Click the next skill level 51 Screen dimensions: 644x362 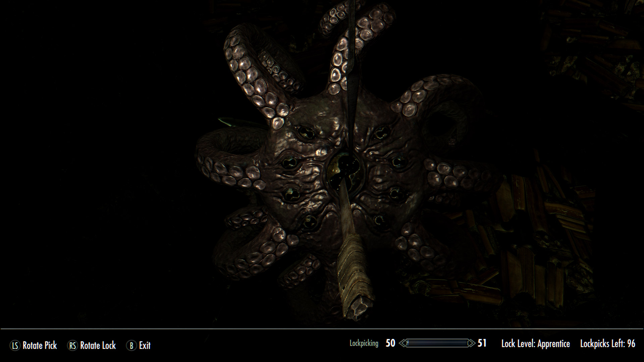tap(482, 343)
